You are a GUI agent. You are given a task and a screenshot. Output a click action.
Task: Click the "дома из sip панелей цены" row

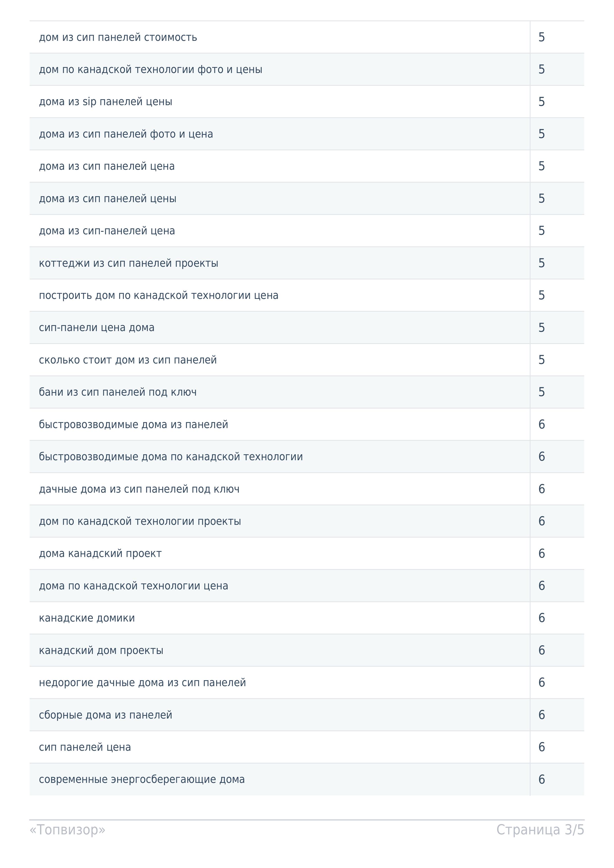point(105,102)
